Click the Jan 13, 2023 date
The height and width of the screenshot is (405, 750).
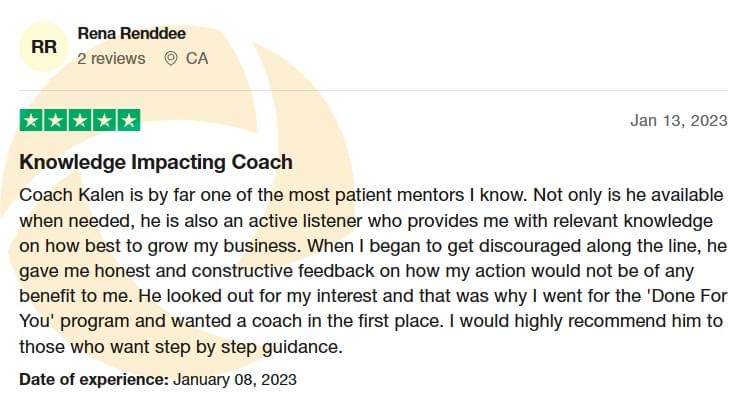[x=679, y=120]
